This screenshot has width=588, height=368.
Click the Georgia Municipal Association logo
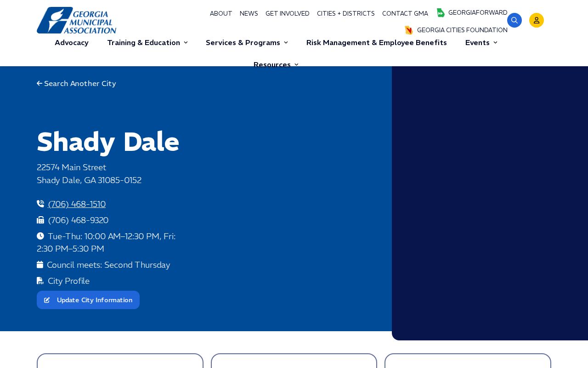pos(77,20)
